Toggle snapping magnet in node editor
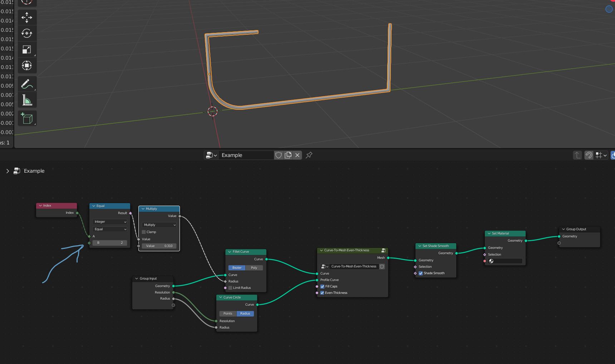The height and width of the screenshot is (364, 615). click(x=589, y=155)
